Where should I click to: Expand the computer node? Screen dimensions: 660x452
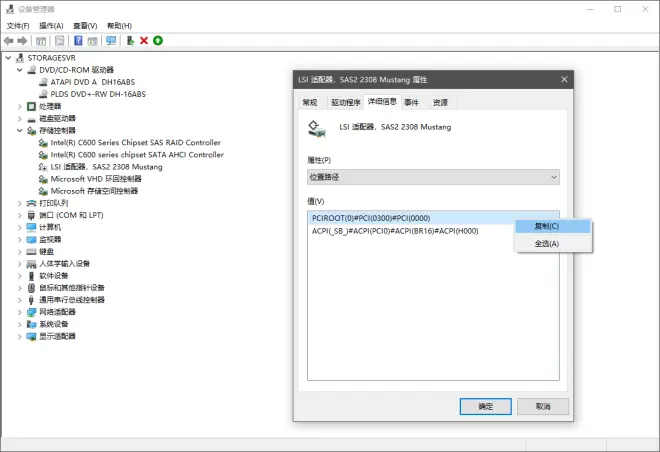[19, 227]
